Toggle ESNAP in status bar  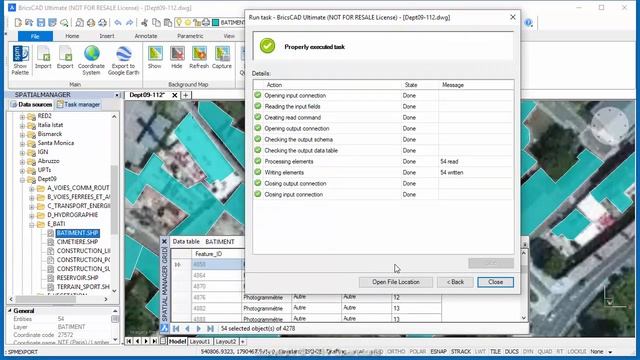(438, 351)
